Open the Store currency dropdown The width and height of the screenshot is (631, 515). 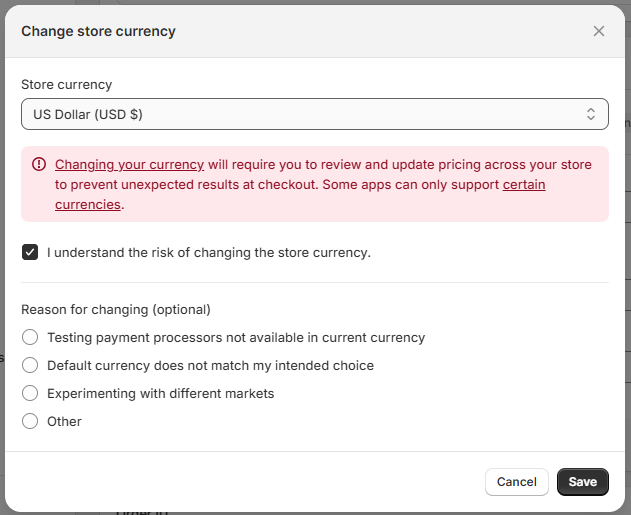[315, 114]
